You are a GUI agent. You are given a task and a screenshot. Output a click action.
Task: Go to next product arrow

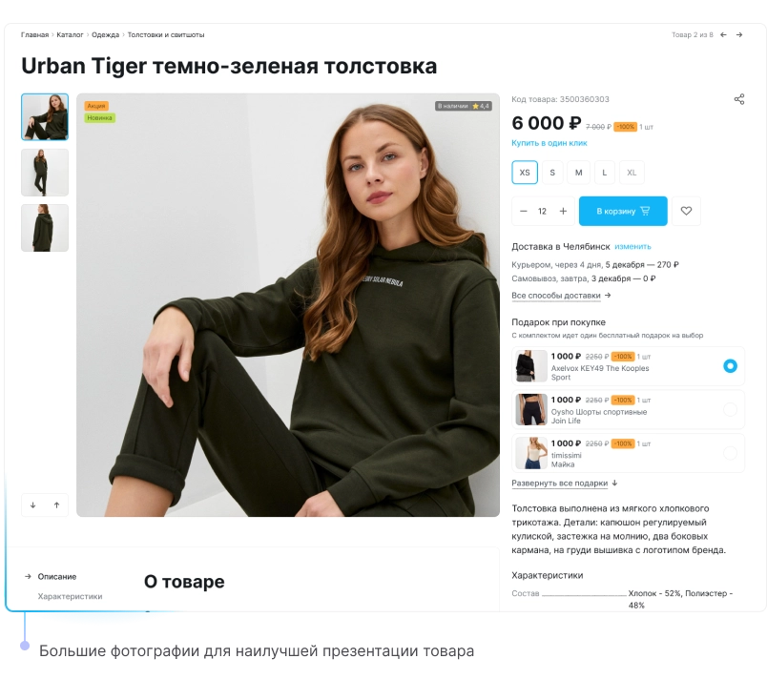click(x=739, y=34)
